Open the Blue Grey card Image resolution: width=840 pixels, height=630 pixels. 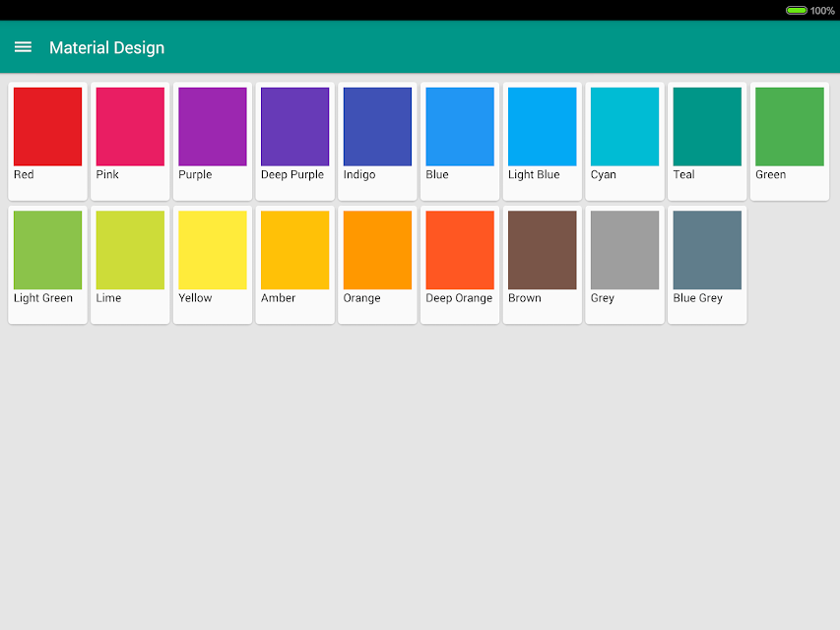click(708, 265)
